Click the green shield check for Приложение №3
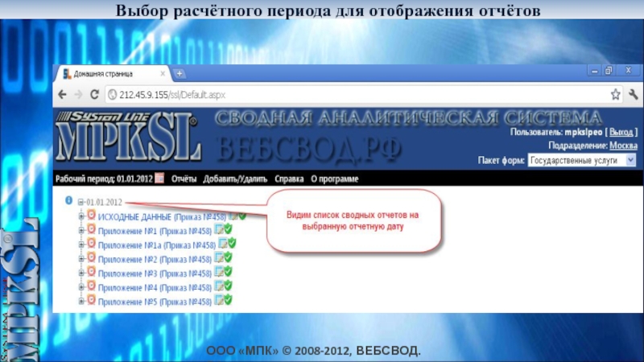This screenshot has width=644, height=362. (228, 271)
